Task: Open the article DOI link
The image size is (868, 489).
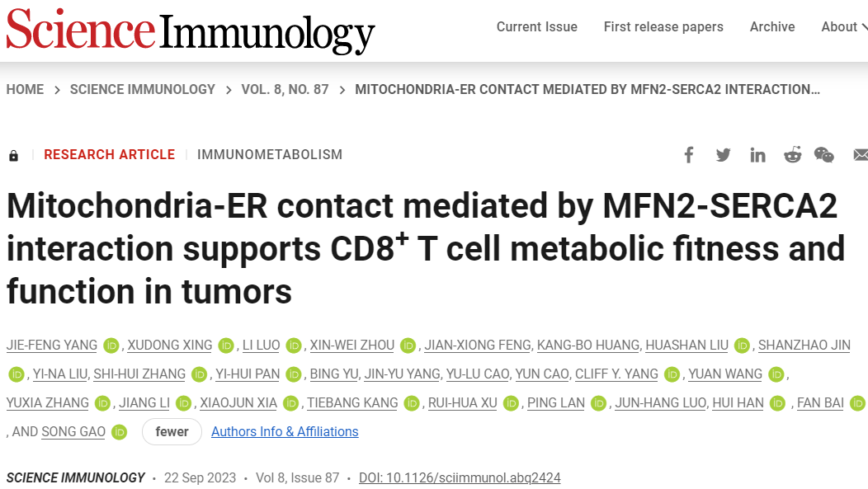Action: tap(460, 478)
